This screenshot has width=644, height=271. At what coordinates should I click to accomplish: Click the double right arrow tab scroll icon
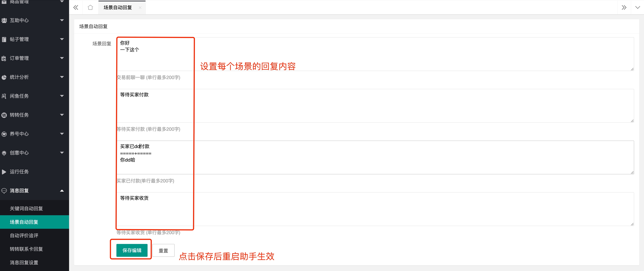click(x=624, y=8)
